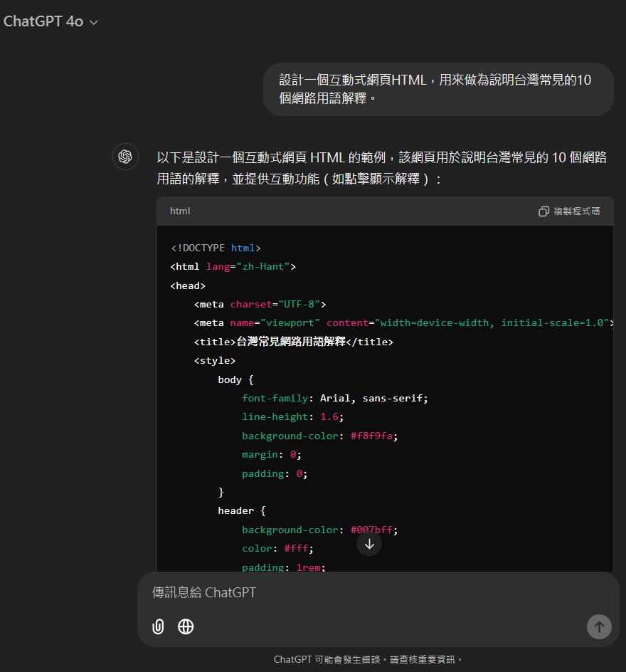626x672 pixels.
Task: Click the scroll-to-bottom down arrow button
Action: point(369,544)
